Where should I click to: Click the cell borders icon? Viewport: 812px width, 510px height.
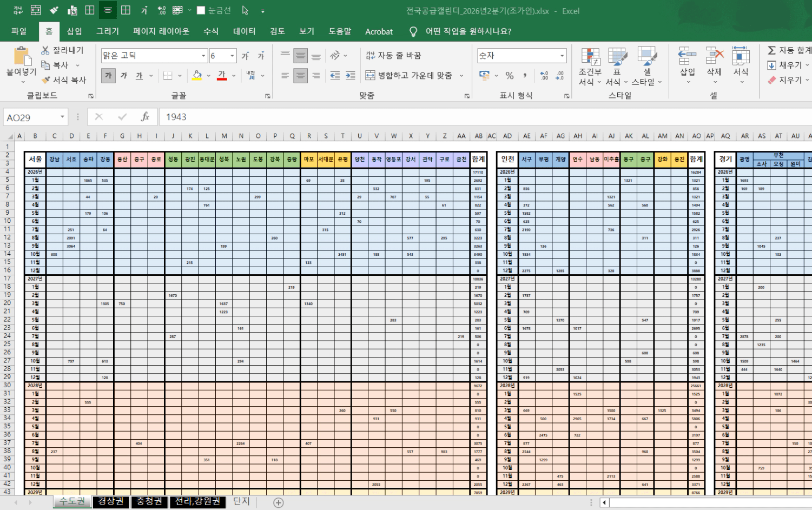(x=168, y=76)
